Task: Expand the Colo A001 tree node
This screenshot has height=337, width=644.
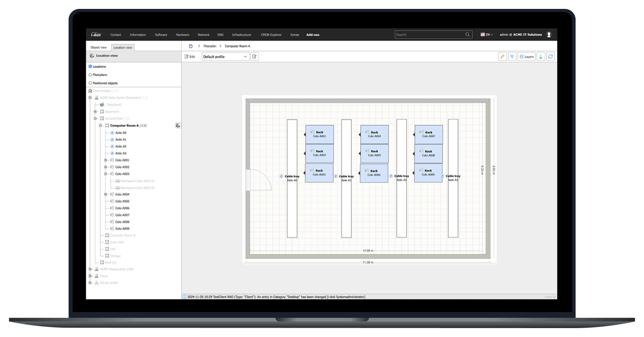Action: [x=106, y=160]
